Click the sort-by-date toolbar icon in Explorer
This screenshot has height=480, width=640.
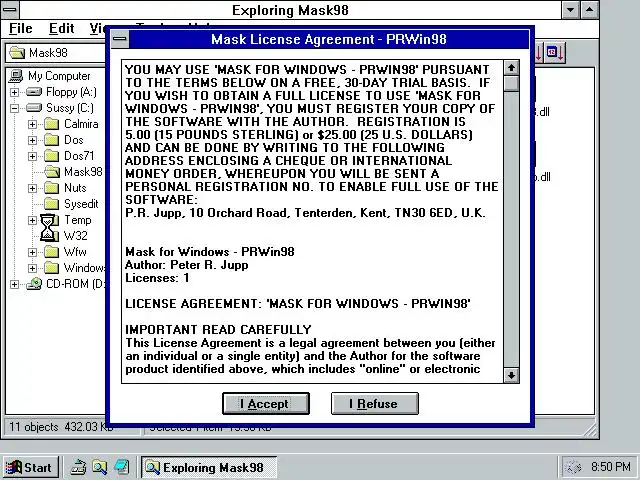pyautogui.click(x=555, y=53)
